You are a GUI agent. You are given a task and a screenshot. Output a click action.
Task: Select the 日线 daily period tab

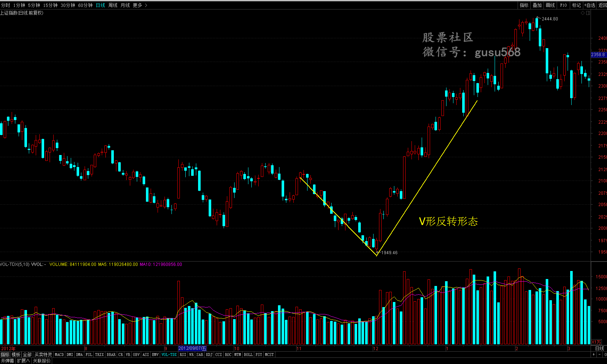point(100,5)
